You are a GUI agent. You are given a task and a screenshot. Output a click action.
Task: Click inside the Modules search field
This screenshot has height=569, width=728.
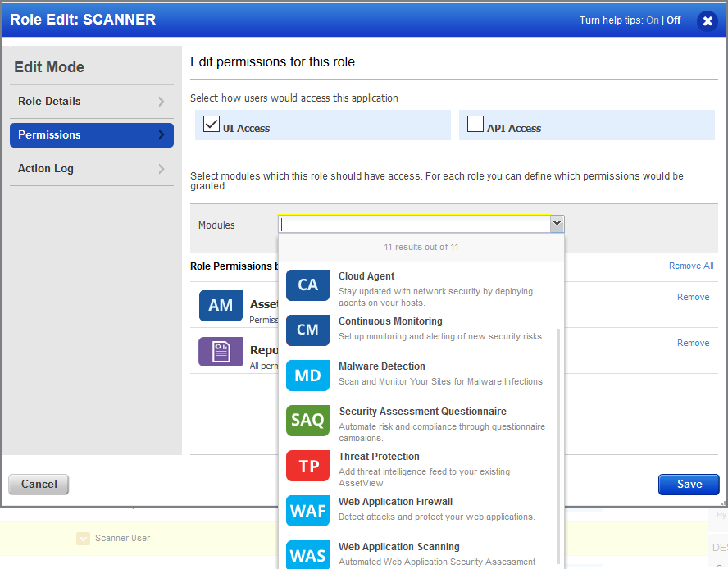tap(410, 223)
